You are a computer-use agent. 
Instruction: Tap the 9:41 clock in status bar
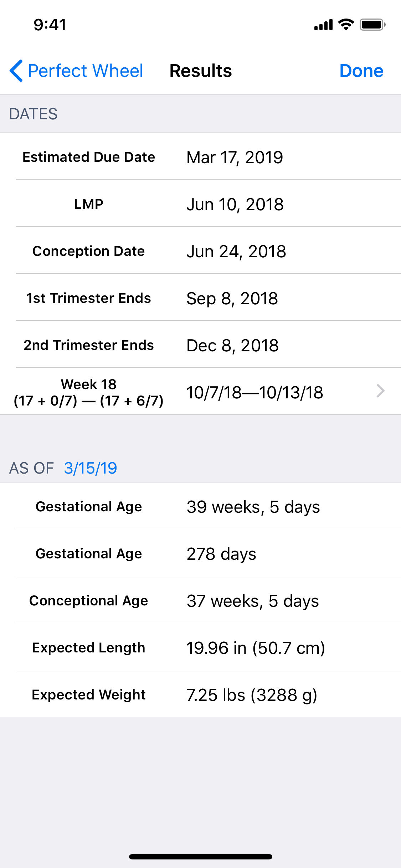[50, 25]
